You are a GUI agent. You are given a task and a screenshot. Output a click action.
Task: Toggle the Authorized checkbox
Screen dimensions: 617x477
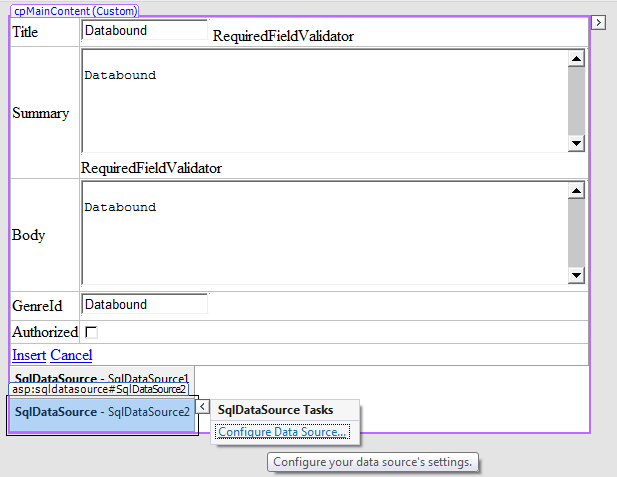click(x=91, y=332)
